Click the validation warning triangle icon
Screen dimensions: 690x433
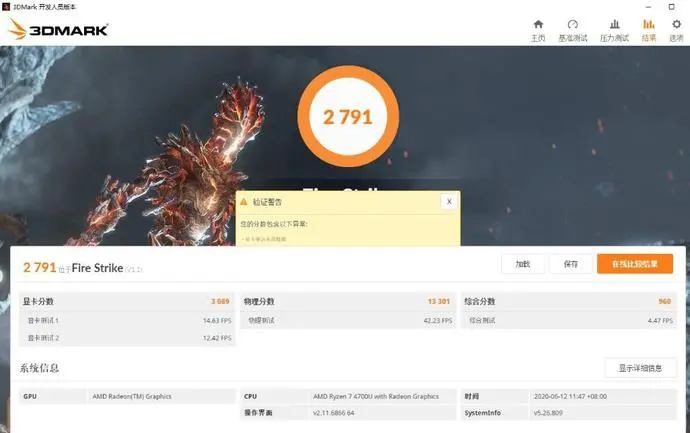point(244,202)
